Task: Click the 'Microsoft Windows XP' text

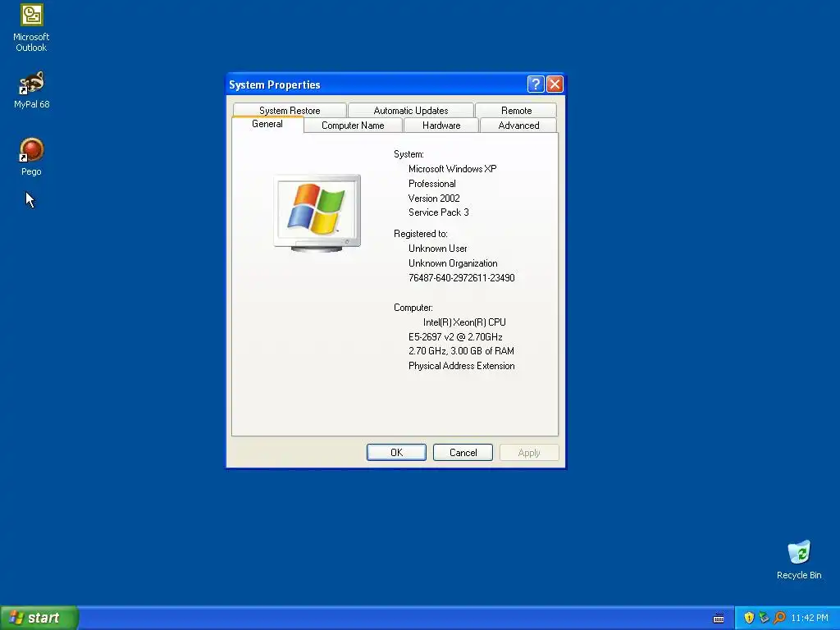Action: tap(452, 169)
